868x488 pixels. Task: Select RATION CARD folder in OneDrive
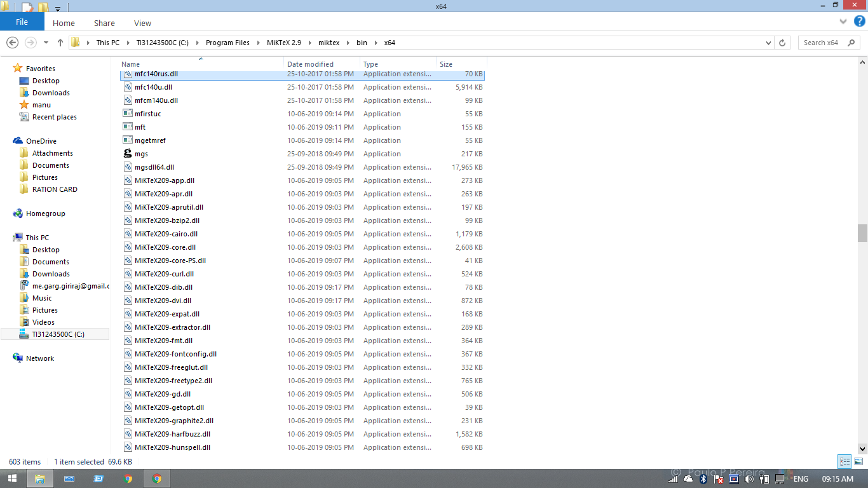point(55,189)
